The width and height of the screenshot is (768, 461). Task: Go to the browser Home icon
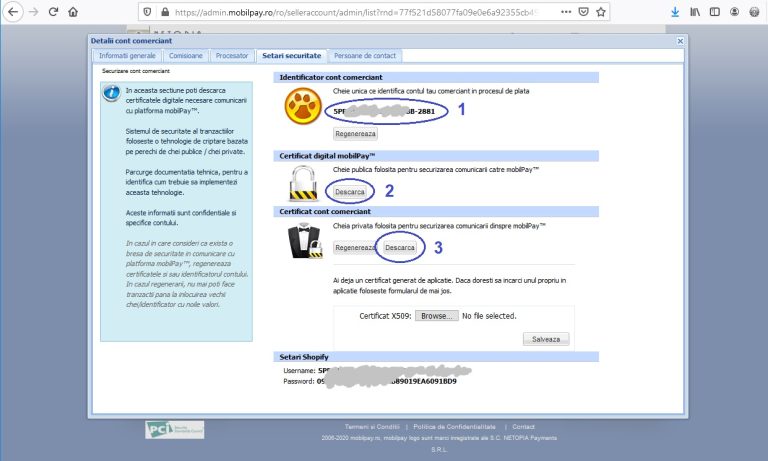click(x=73, y=12)
